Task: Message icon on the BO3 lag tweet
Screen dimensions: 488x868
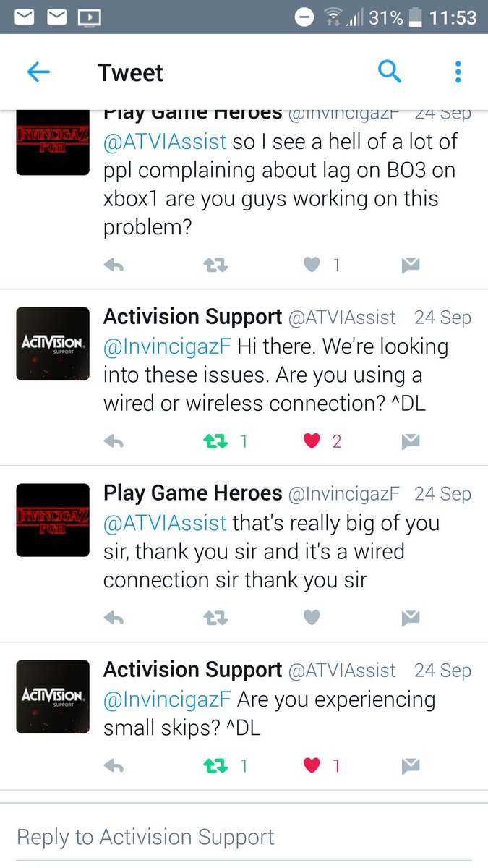Action: [x=411, y=265]
